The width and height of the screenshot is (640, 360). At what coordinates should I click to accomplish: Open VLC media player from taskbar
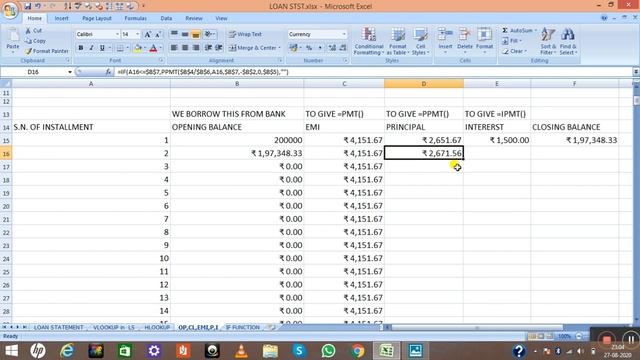tap(241, 351)
